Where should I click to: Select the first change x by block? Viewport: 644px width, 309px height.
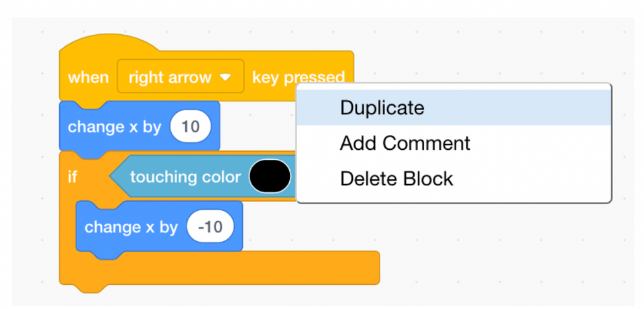click(x=114, y=126)
